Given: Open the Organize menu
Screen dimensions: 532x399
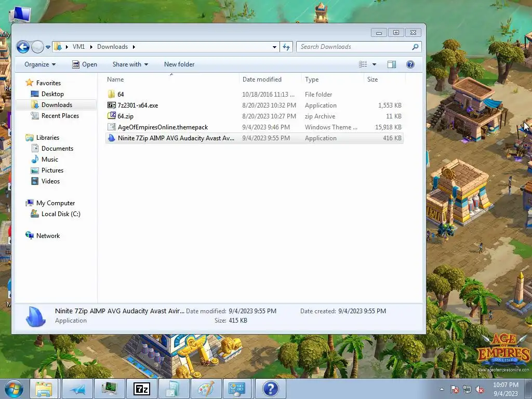Looking at the screenshot, I should coord(39,64).
